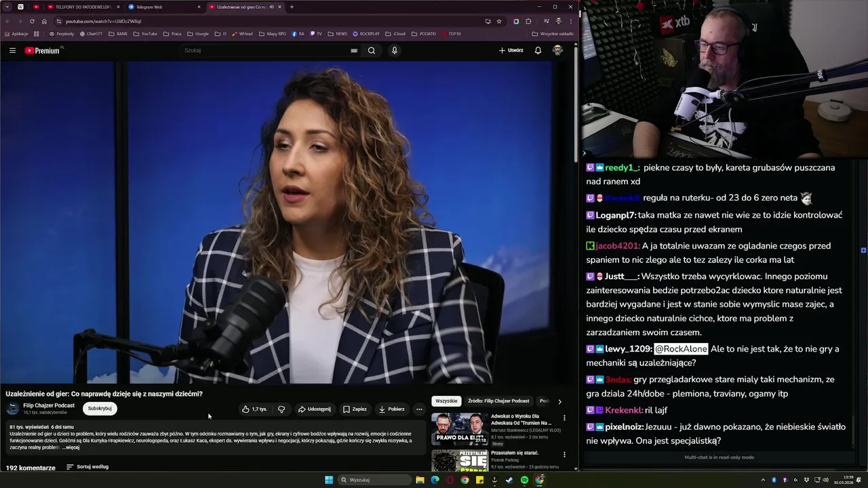Open the on-screen keyboard in search box
Screen dimensions: 868x488
[x=354, y=50]
